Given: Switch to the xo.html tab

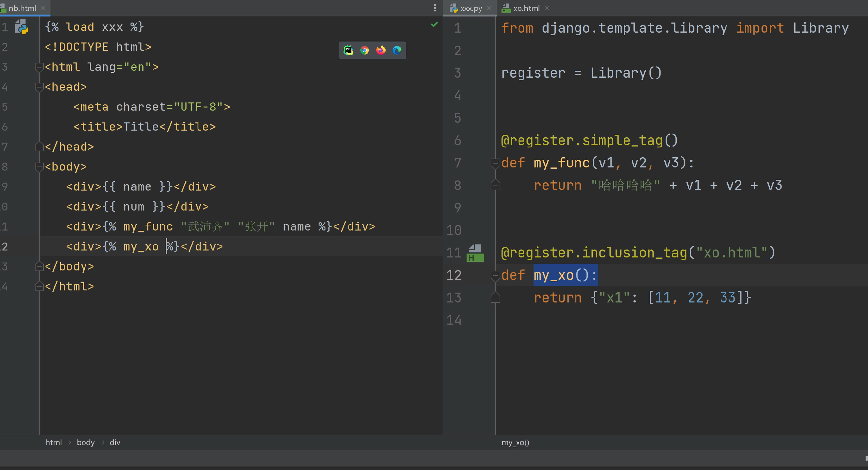Looking at the screenshot, I should [526, 8].
